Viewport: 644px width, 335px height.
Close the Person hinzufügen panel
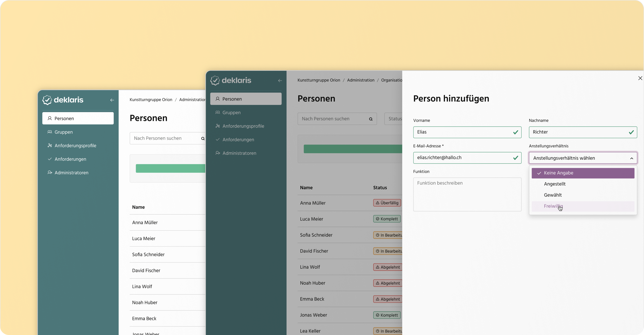640,78
